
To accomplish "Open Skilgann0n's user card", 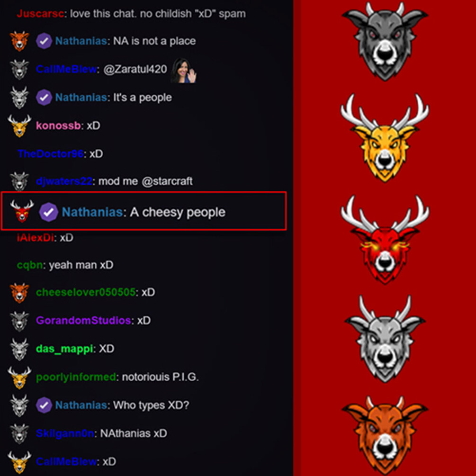I will click(x=65, y=433).
